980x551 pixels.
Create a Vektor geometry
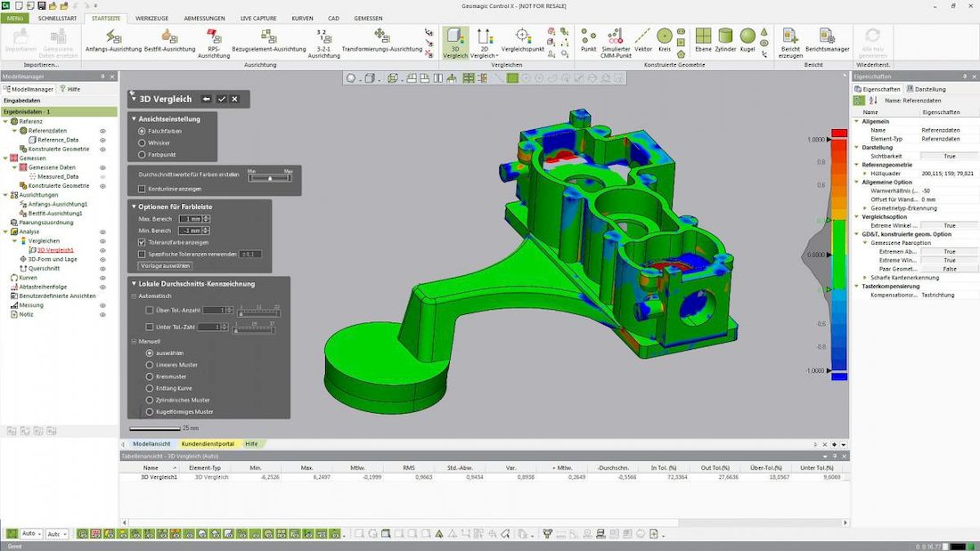point(642,41)
